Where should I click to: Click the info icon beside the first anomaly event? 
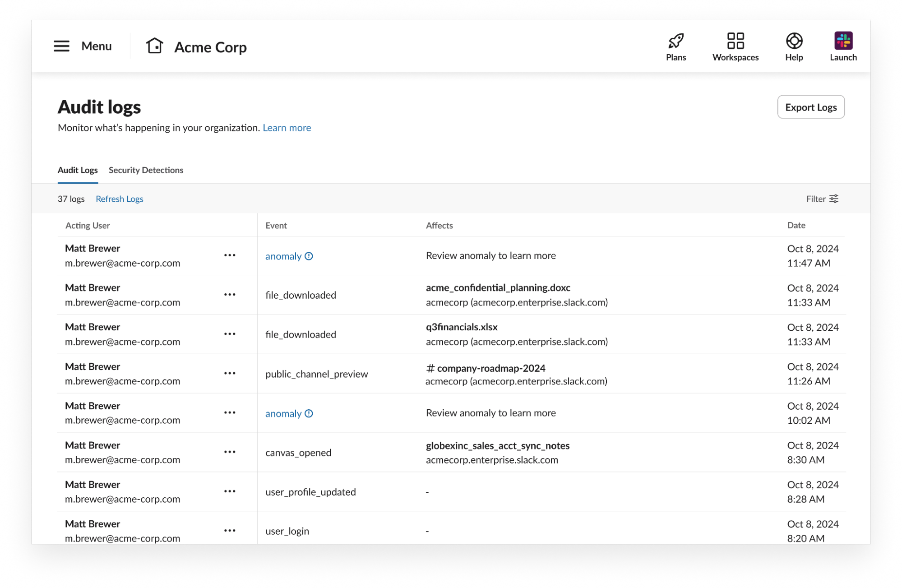(309, 256)
